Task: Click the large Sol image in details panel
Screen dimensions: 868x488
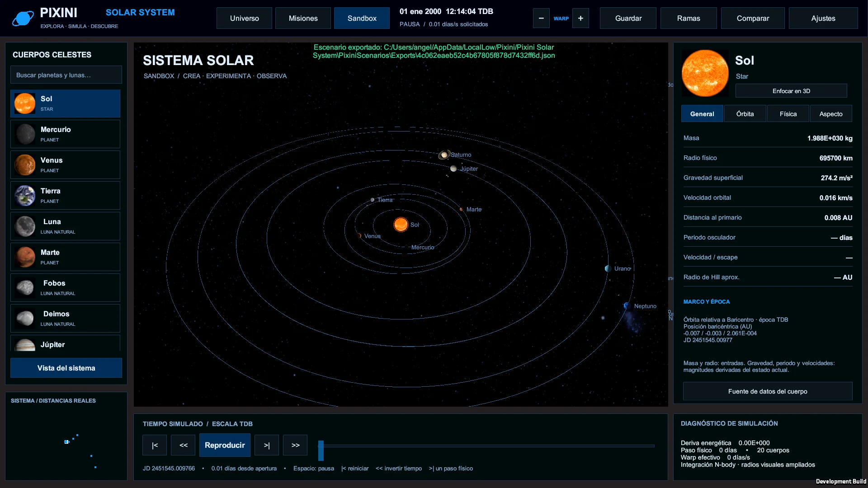Action: pyautogui.click(x=705, y=73)
